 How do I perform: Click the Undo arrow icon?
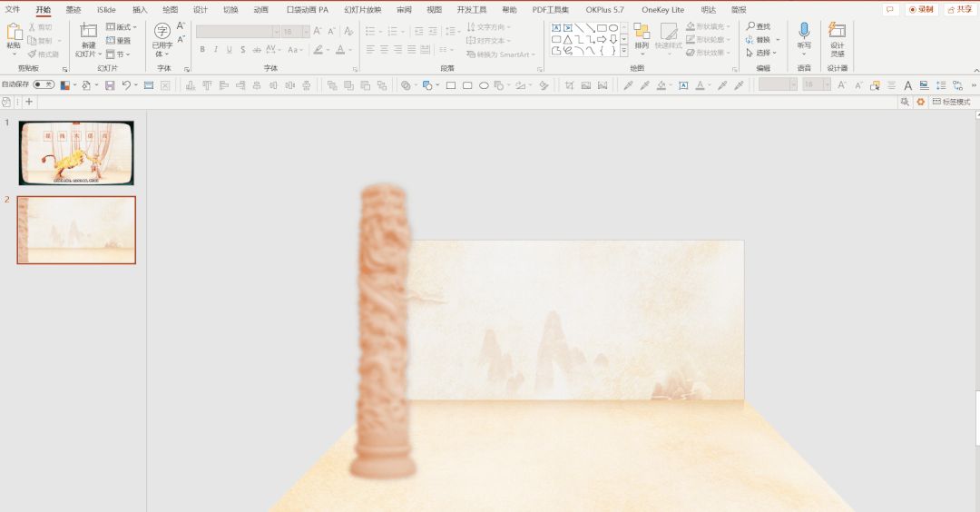pos(126,85)
